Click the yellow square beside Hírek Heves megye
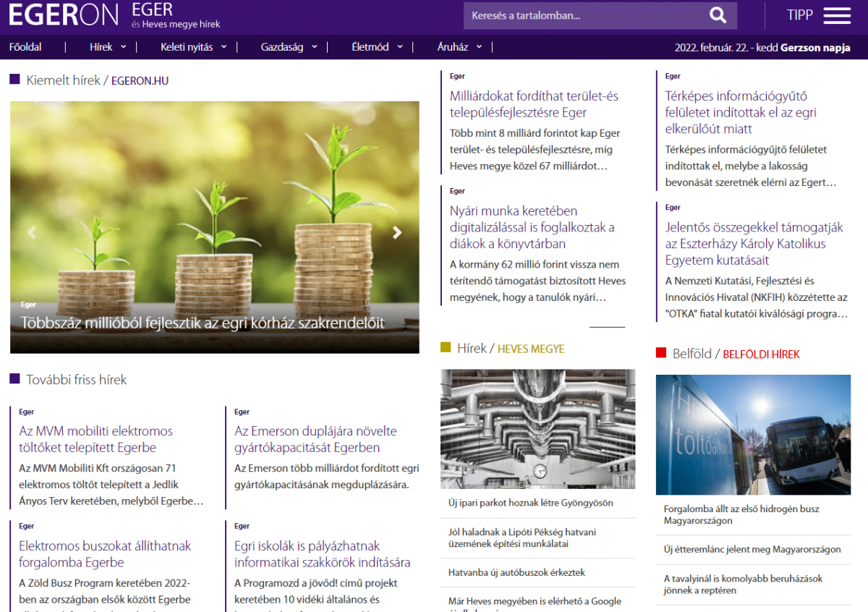The image size is (868, 612). [445, 347]
